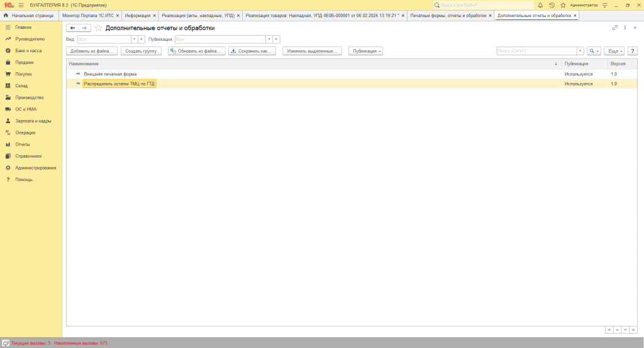644x348 pixels.
Task: Click the list search field Поиск (Ctrl+F)
Action: (536, 52)
